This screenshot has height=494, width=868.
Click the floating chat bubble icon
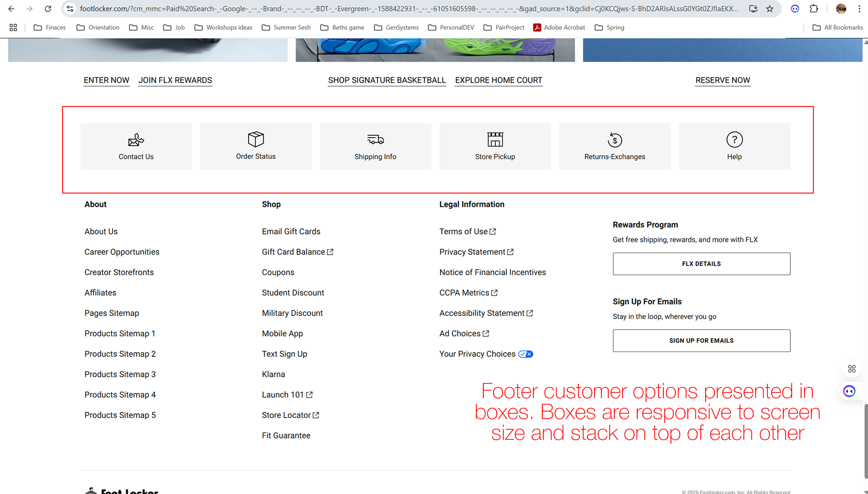coord(849,391)
